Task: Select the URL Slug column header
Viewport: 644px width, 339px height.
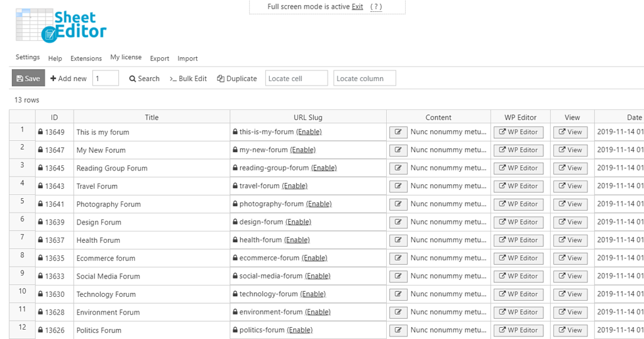Action: [308, 117]
